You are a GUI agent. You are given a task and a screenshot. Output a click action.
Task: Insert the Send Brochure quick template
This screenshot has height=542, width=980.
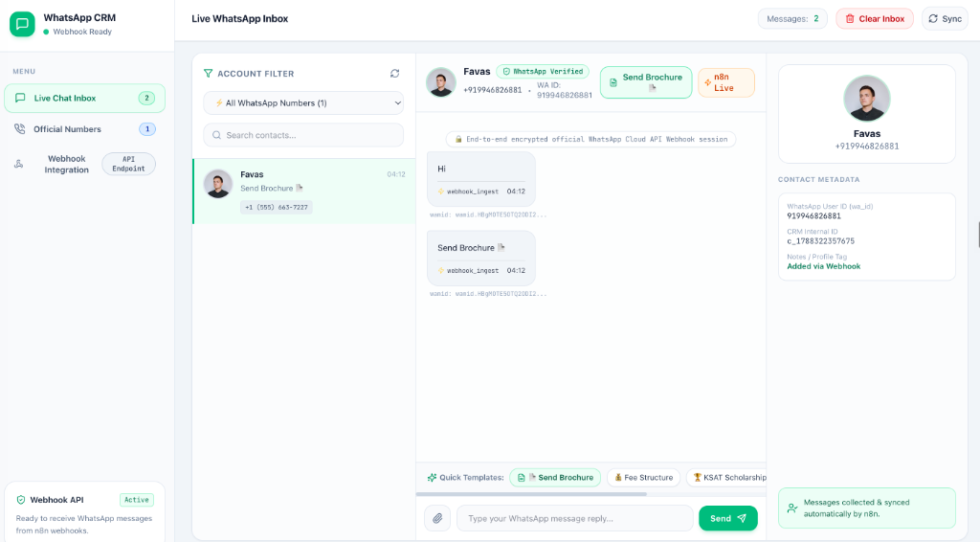click(x=555, y=478)
